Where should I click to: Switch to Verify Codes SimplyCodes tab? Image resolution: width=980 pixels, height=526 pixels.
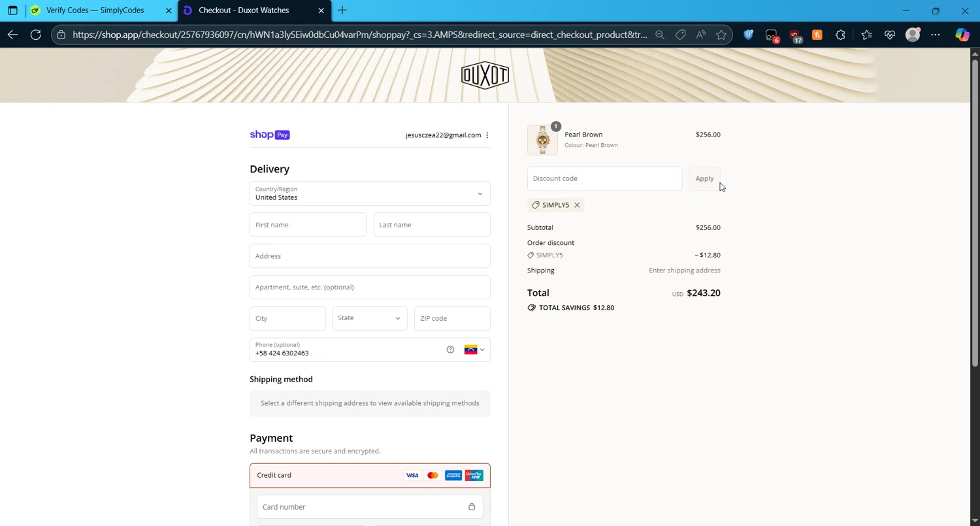[x=95, y=10]
